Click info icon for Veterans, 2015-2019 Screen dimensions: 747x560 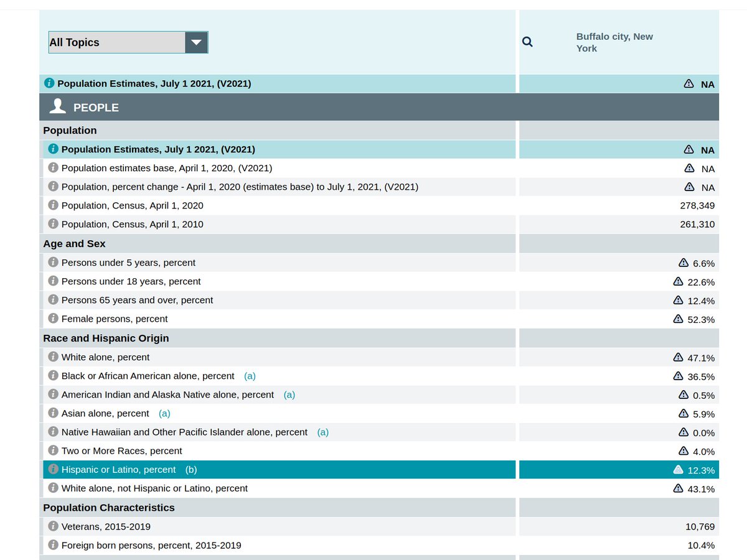(x=54, y=526)
